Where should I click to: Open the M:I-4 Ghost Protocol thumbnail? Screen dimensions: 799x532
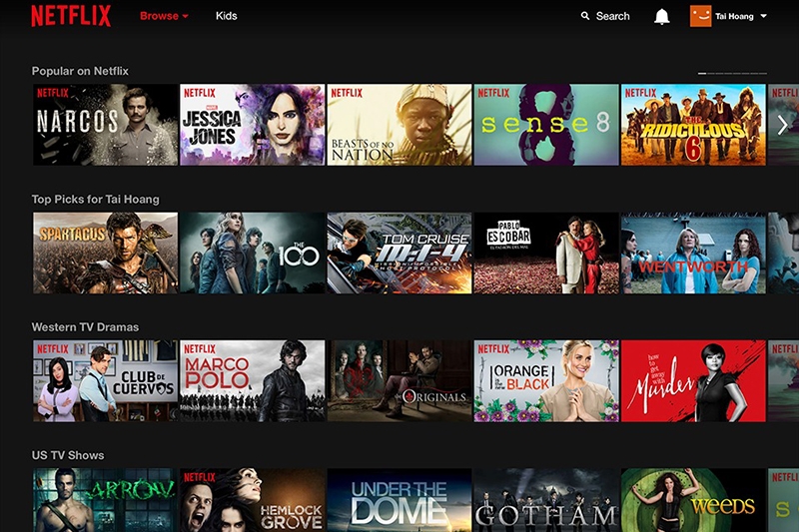pos(399,253)
